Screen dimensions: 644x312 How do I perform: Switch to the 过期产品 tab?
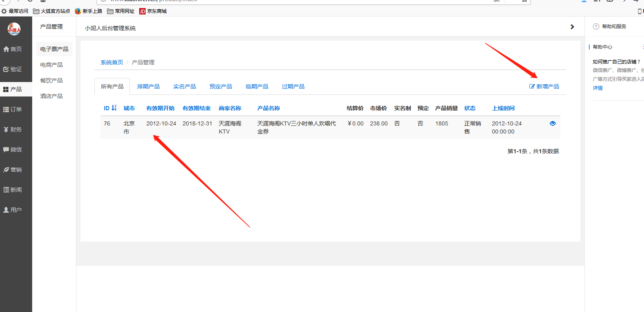(x=293, y=86)
